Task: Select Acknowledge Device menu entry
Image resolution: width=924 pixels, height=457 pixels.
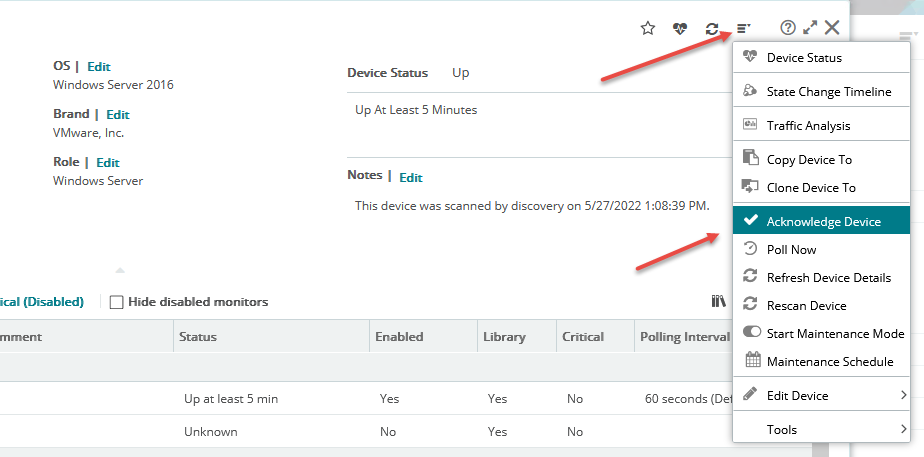Action: pos(821,220)
